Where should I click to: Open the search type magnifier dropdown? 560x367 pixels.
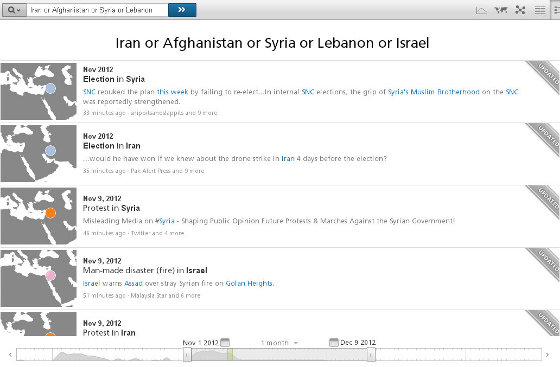tap(14, 10)
